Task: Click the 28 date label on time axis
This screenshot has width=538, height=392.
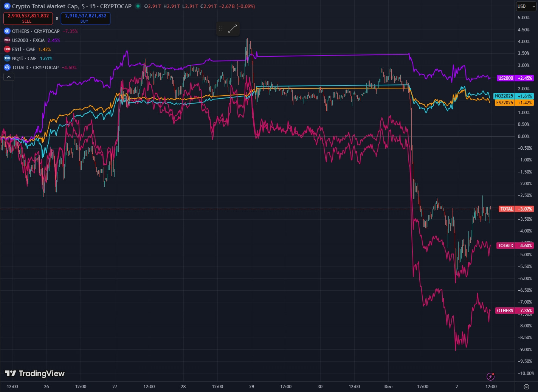Action: tap(183, 386)
